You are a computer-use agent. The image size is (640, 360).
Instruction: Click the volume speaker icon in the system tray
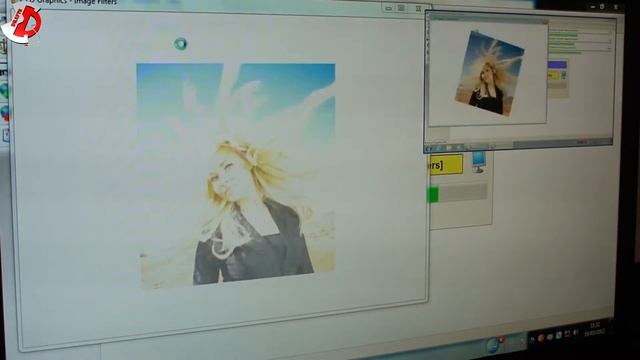pyautogui.click(x=576, y=333)
